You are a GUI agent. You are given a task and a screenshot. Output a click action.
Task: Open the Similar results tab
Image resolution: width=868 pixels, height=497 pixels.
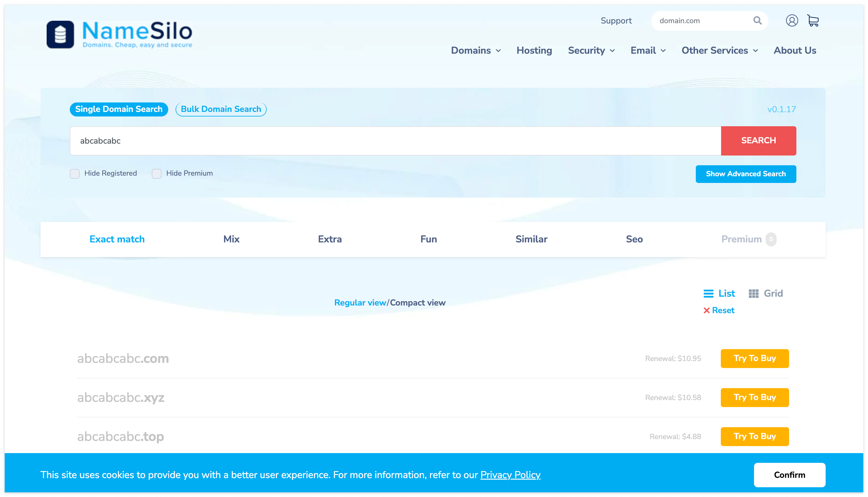531,239
